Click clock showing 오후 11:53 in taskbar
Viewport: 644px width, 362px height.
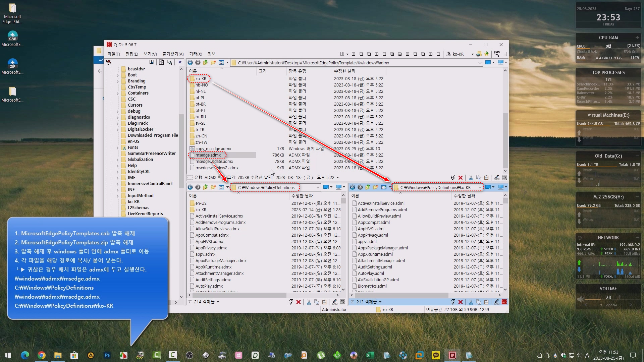(x=608, y=355)
